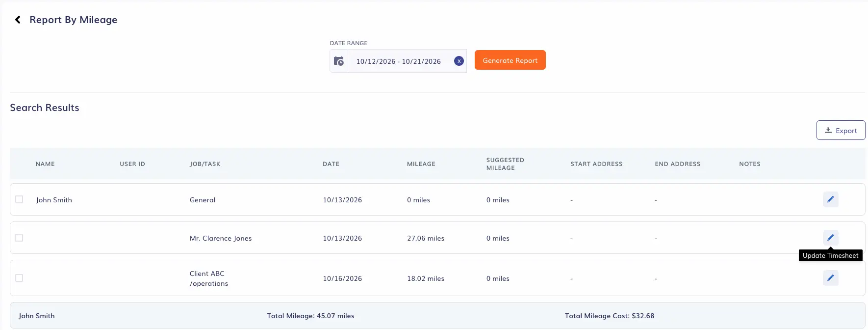Click the date range input showing 10/12/2026 - 10/21/2026
Screen dimensions: 868x330
(398, 61)
